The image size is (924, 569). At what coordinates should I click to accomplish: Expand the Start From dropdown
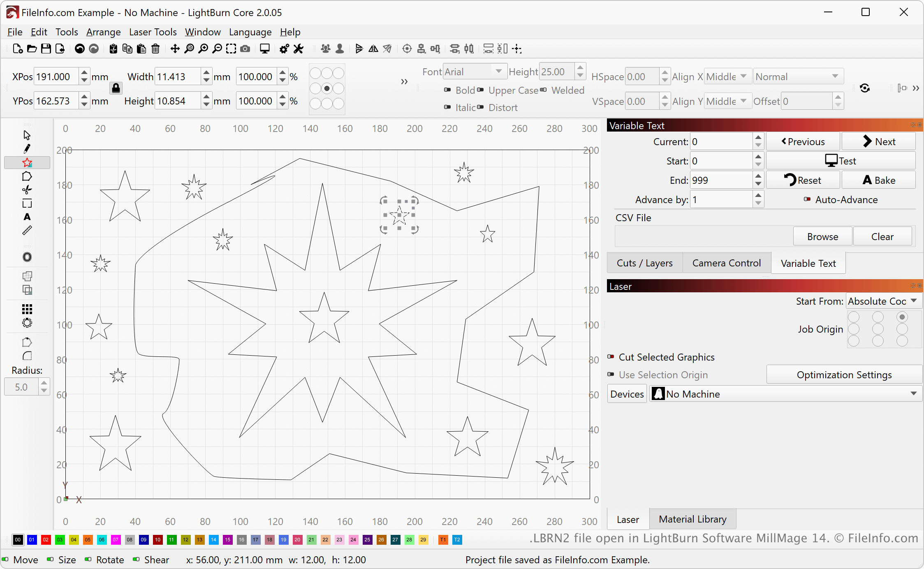coord(883,301)
